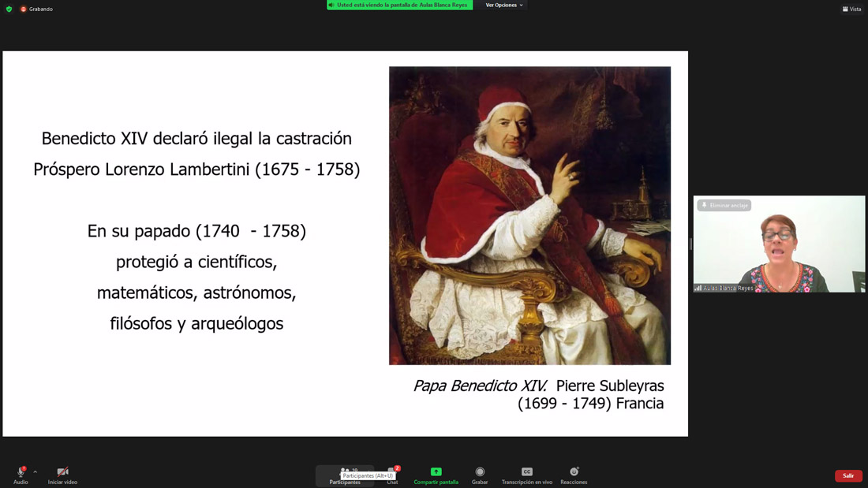
Task: Click the 'En su papado (1740 - 1758)' line
Action: [x=196, y=231]
